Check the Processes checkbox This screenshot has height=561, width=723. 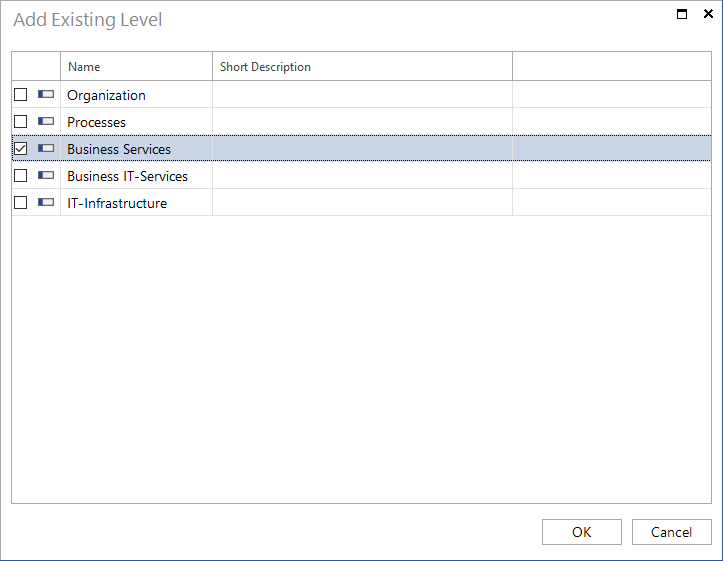click(20, 122)
